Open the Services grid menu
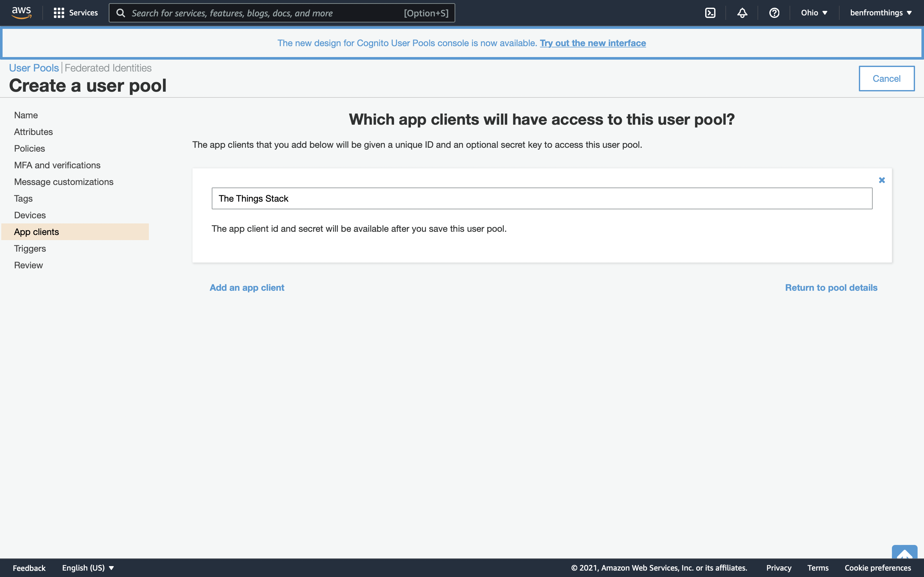 [x=76, y=13]
